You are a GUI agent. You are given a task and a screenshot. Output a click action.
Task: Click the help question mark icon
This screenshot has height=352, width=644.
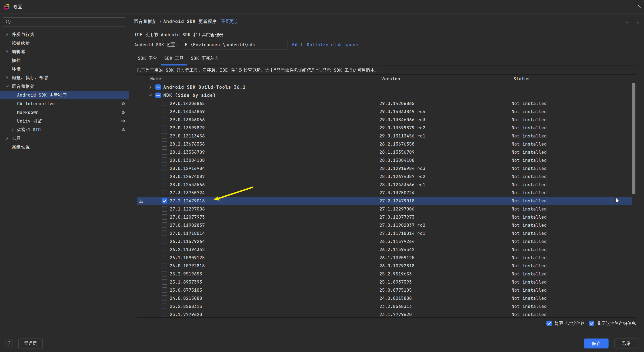point(9,343)
